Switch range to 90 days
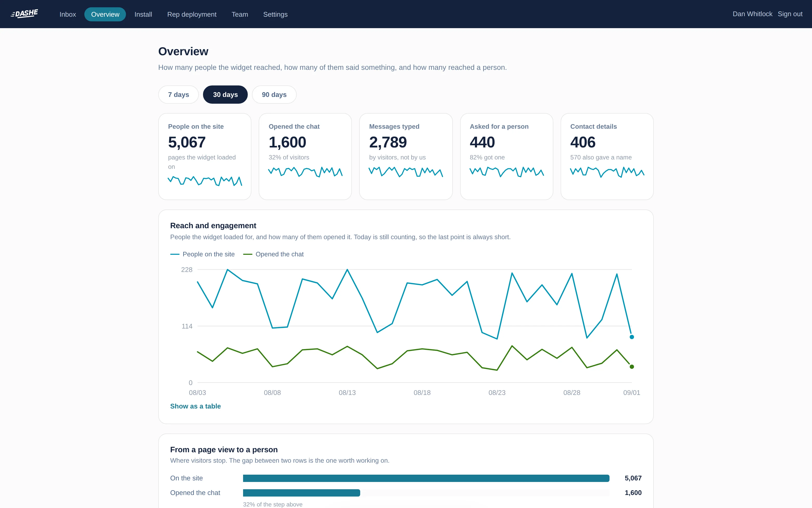812x508 pixels. [x=274, y=94]
